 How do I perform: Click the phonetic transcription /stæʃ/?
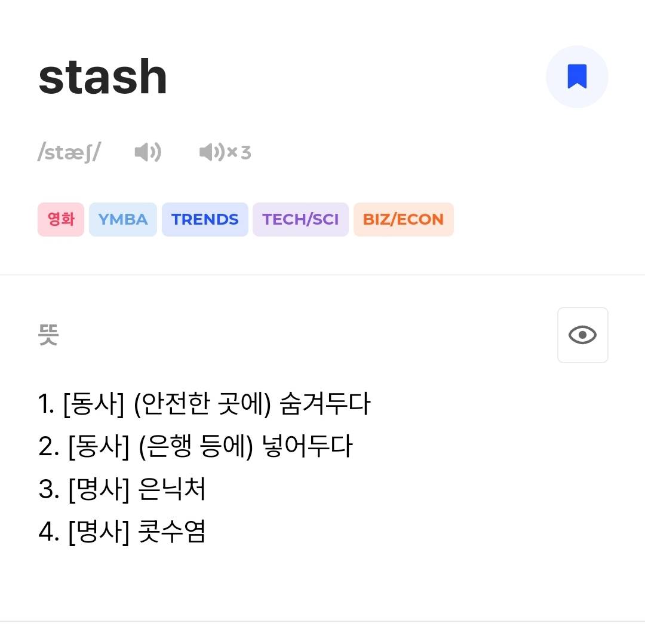[69, 152]
